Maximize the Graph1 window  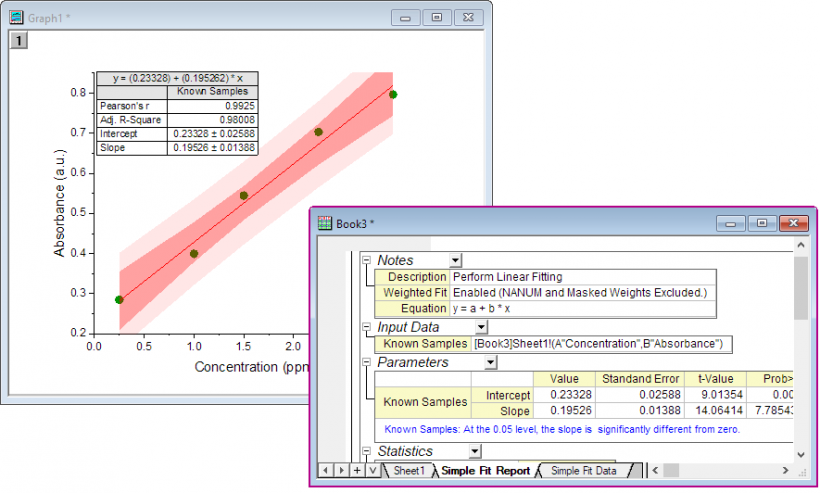(x=436, y=18)
